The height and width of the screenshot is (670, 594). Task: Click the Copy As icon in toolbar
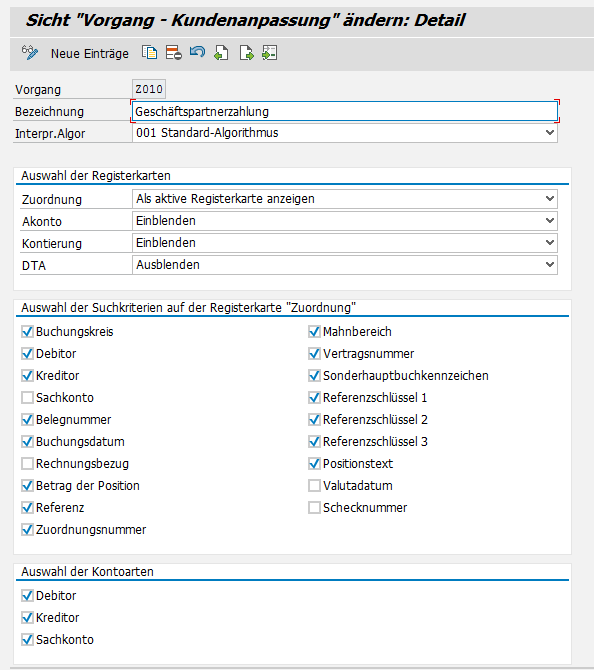coord(150,53)
